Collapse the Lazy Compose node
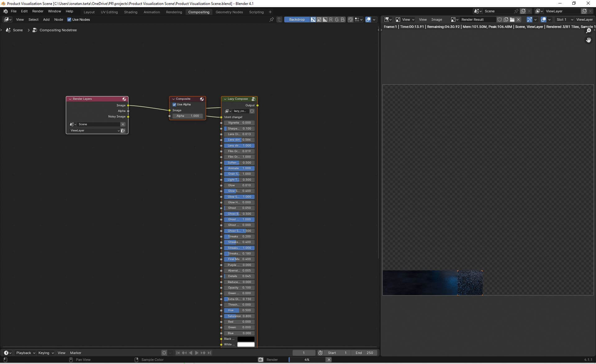596x364 pixels. (225, 99)
